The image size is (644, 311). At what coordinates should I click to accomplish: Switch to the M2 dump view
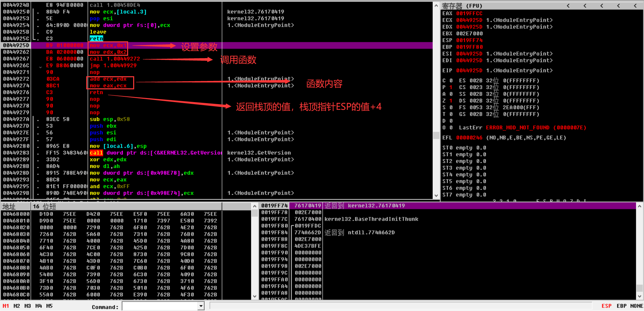(17, 306)
